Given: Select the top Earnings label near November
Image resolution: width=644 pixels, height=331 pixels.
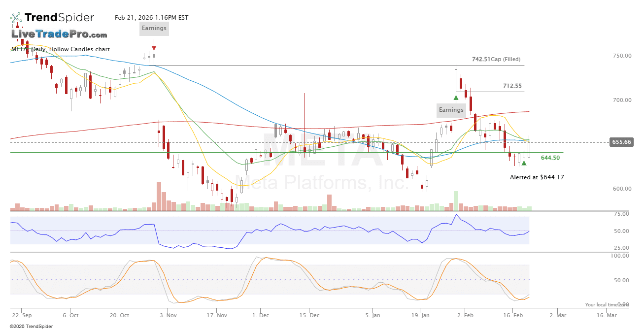Looking at the screenshot, I should [154, 29].
